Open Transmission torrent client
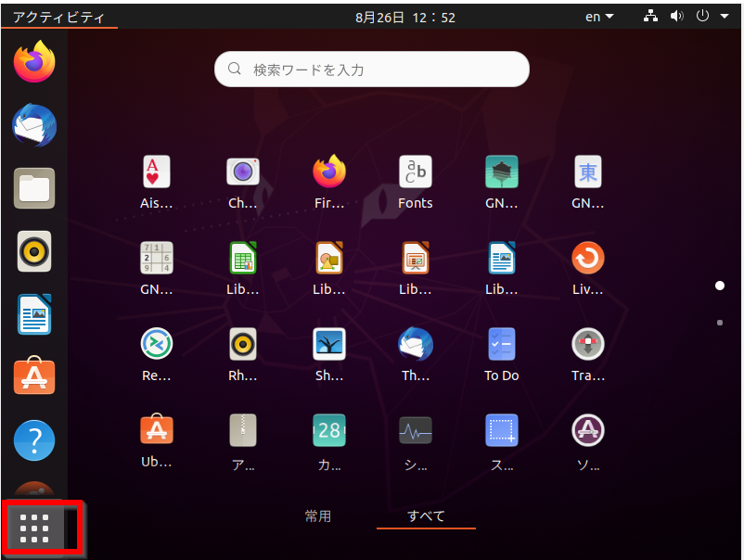The width and height of the screenshot is (744, 560). [588, 354]
